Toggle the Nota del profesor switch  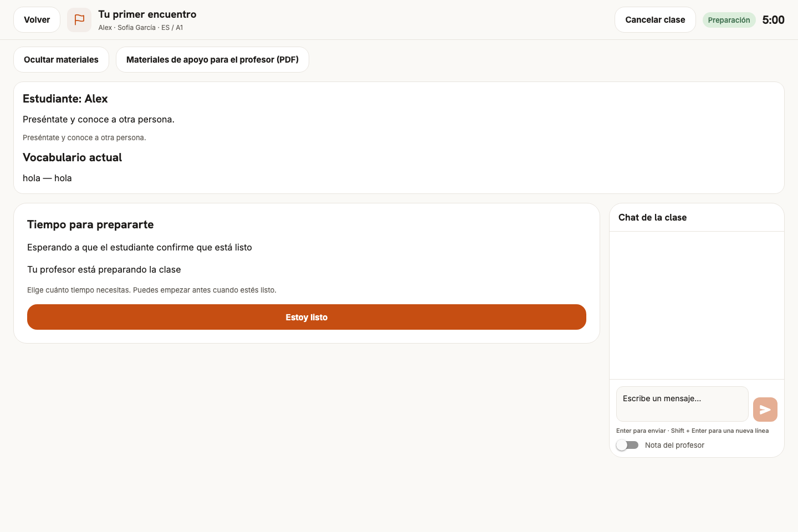point(627,445)
